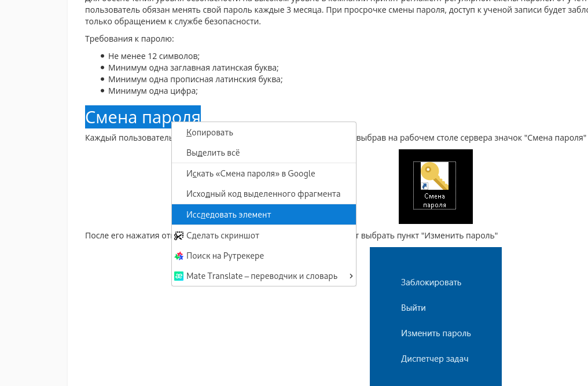
Task: Click the screenshot scissors icon
Action: [179, 236]
